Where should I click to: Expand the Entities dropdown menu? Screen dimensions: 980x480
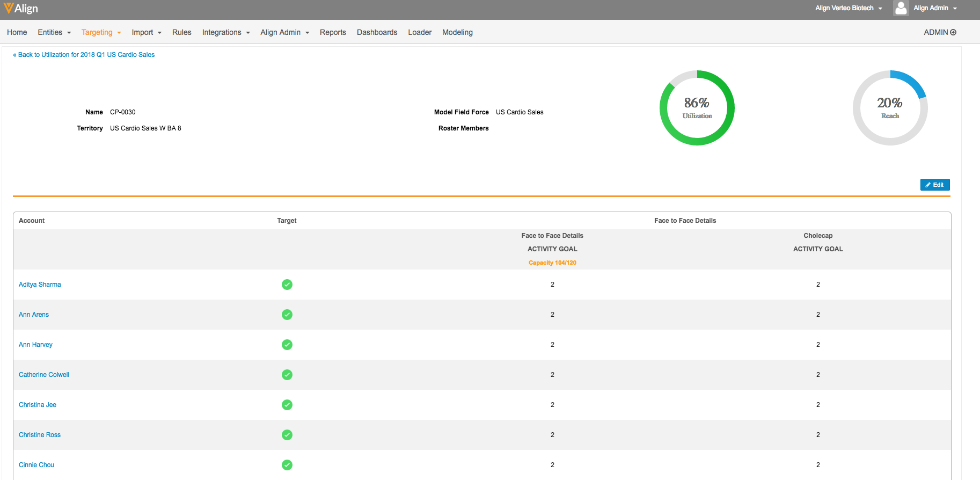[x=54, y=32]
